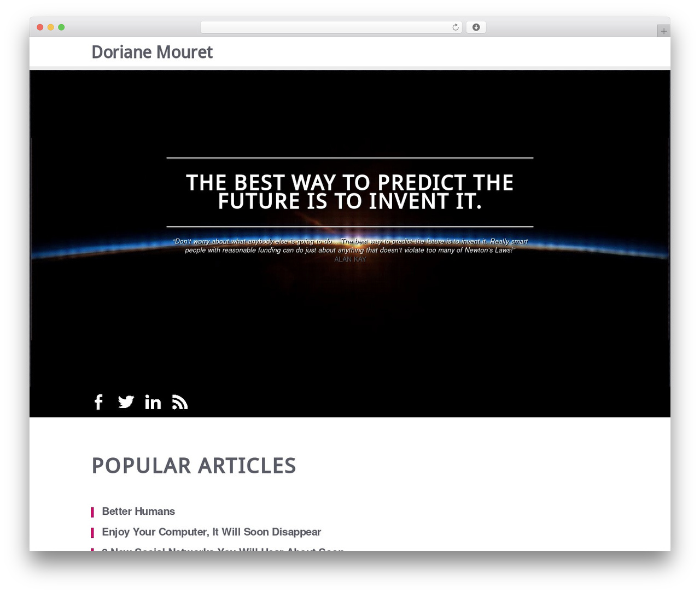Click the hero headline about predicting the future
This screenshot has width=700, height=593.
(350, 192)
